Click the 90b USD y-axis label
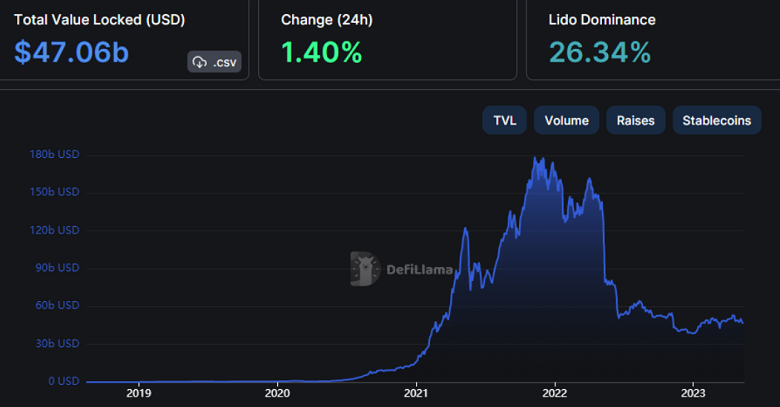This screenshot has height=407, width=780. pos(57,268)
